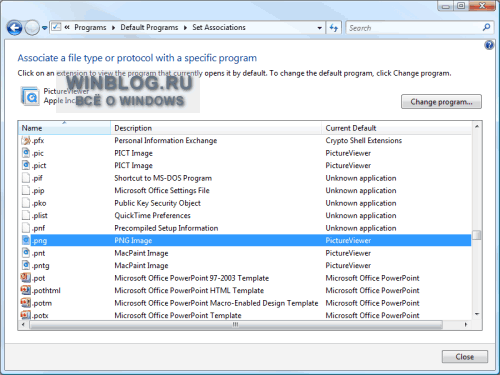Viewport: 500px width, 375px height.
Task: Sort list by Name column header
Action: (x=64, y=128)
